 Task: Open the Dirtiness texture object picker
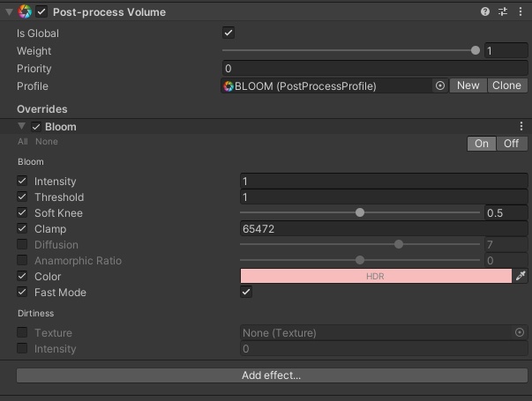coord(520,333)
